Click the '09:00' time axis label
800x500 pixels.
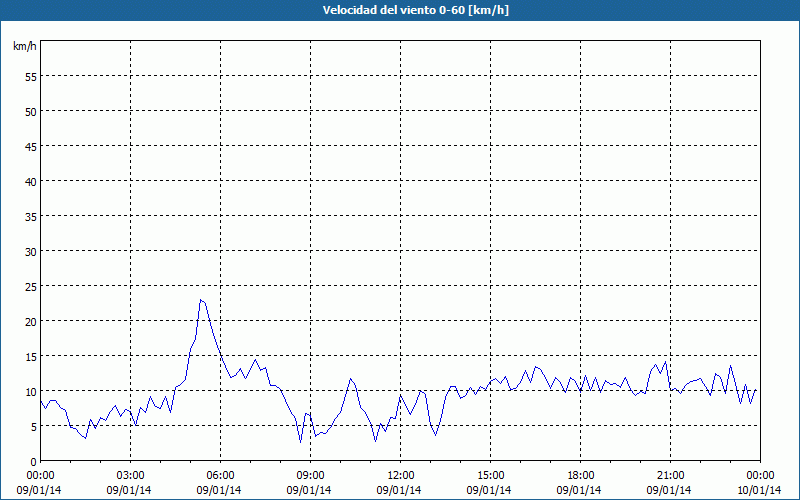point(310,476)
